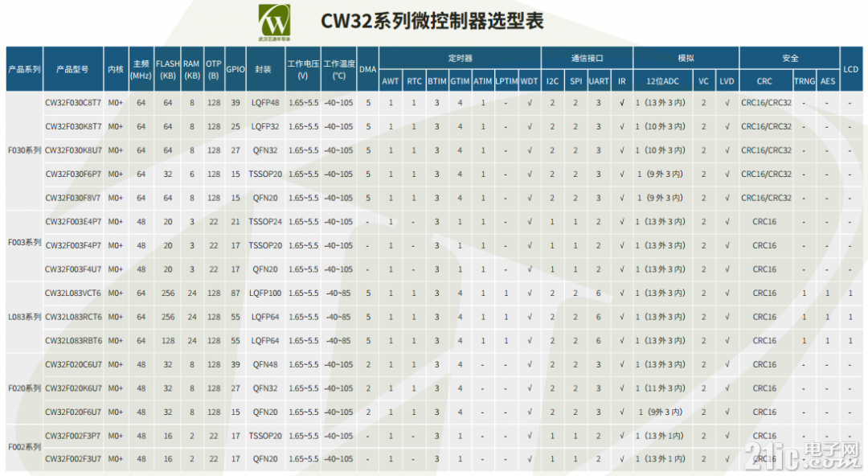This screenshot has width=868, height=476.
Task: Click the SPI sub-header
Action: click(575, 81)
